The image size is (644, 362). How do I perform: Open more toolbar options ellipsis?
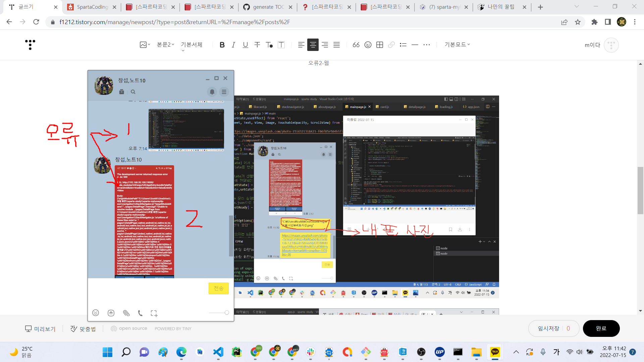427,45
